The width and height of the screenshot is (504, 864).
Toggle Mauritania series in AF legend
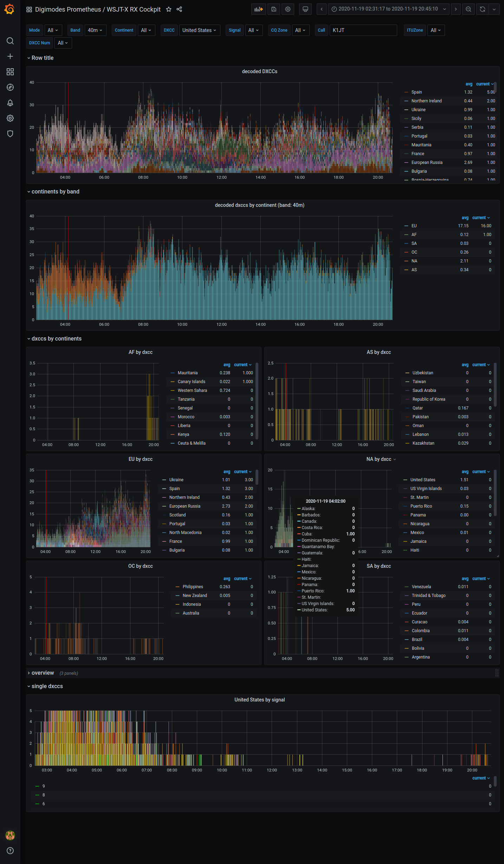tap(188, 373)
